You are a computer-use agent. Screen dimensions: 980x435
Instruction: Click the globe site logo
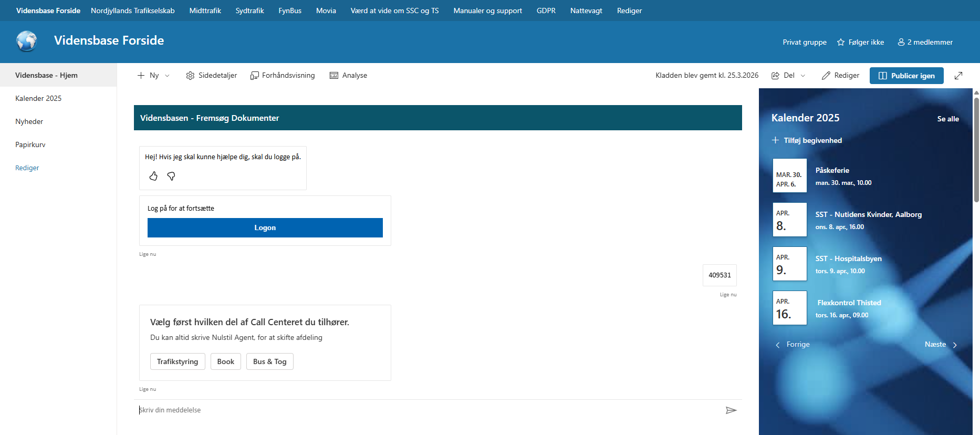pyautogui.click(x=26, y=41)
